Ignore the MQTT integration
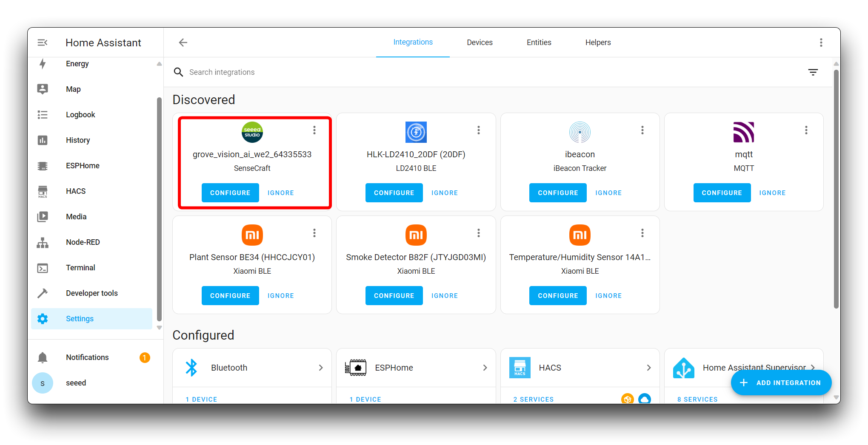This screenshot has height=445, width=868. [772, 193]
